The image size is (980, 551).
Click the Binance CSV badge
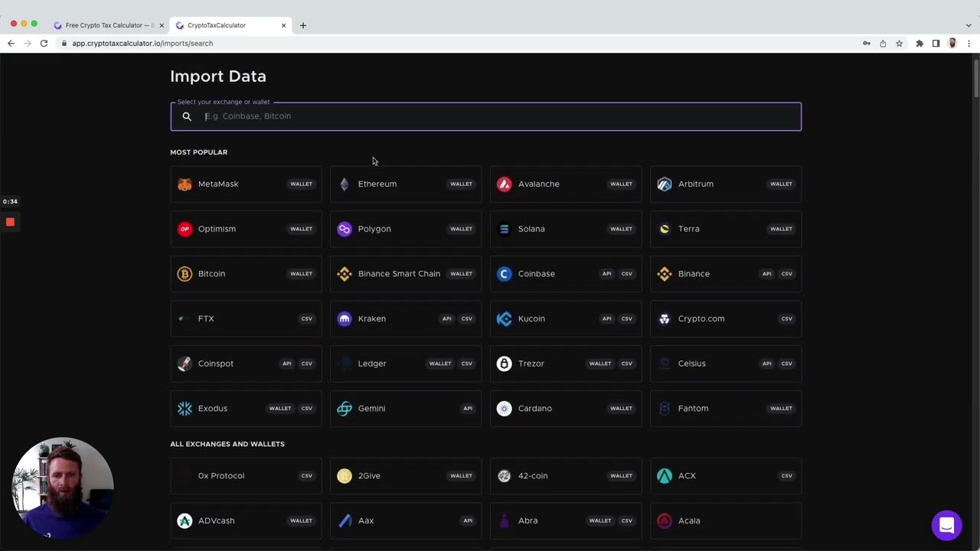click(x=787, y=274)
